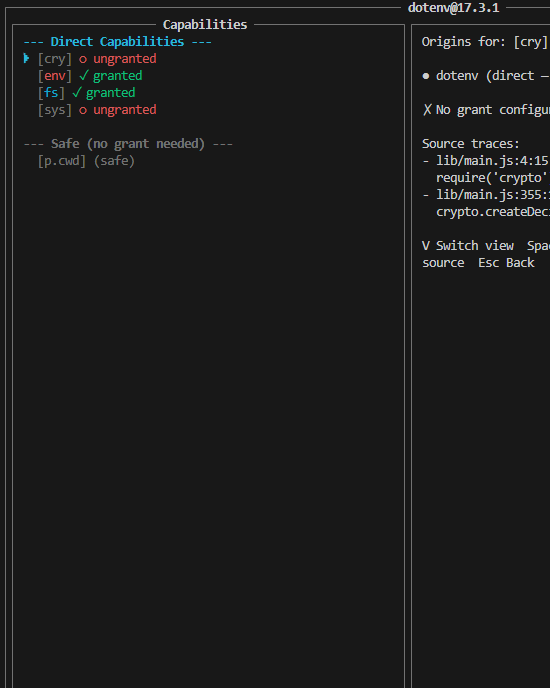
Task: Click the green checkmark next to env
Action: 83,75
